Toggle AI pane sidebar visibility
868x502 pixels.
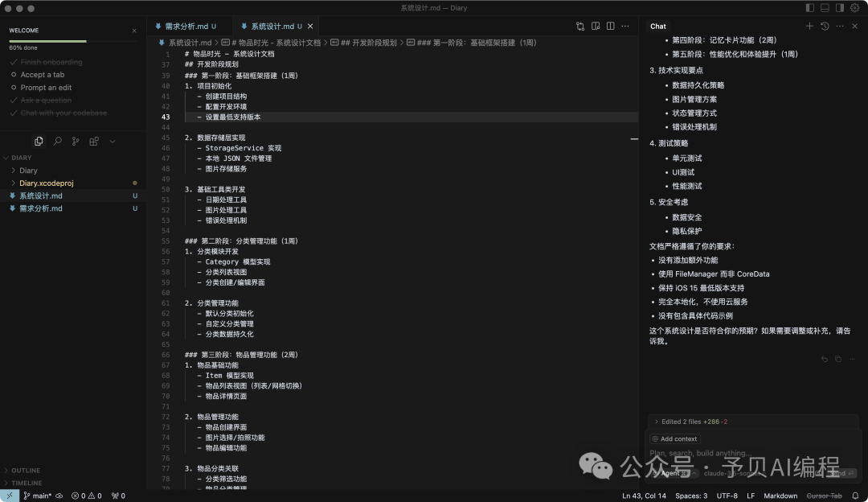coord(840,8)
